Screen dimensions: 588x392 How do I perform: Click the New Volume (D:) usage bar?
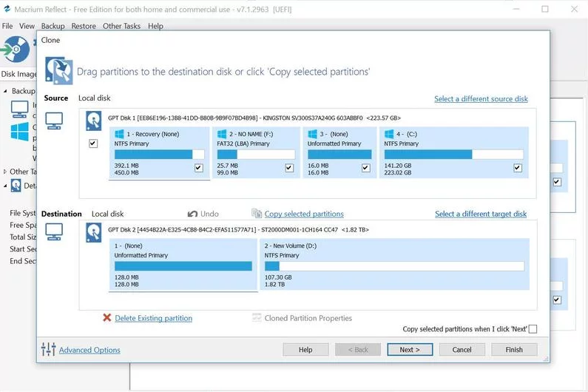pyautogui.click(x=394, y=266)
